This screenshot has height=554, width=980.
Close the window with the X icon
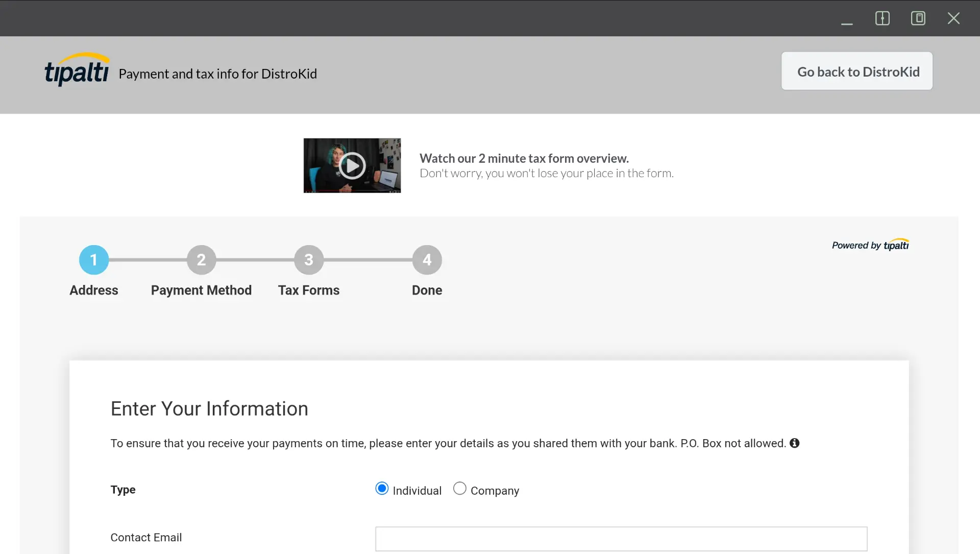pyautogui.click(x=953, y=18)
